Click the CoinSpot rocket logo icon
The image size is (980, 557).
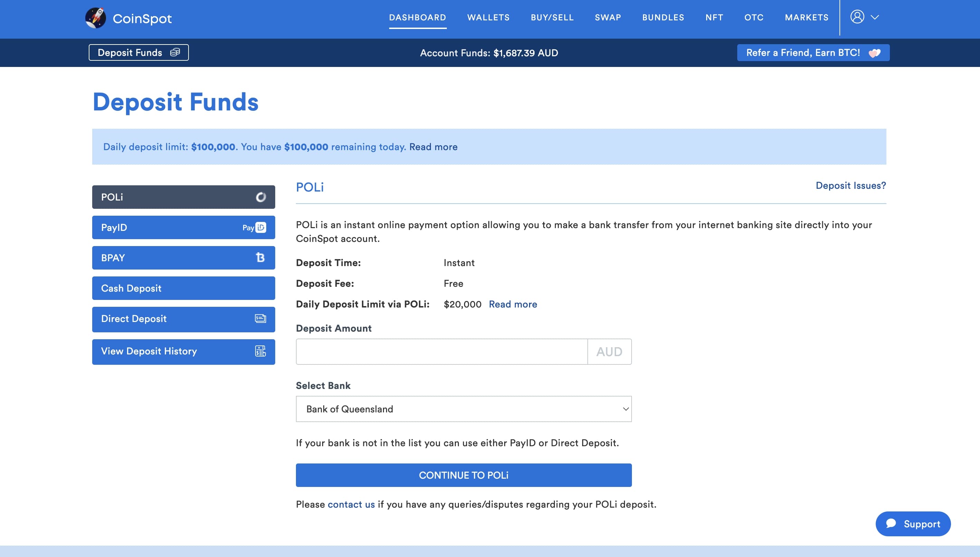(x=95, y=18)
